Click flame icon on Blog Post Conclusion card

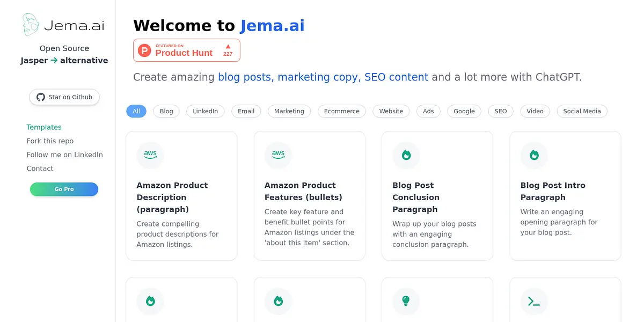tap(406, 155)
